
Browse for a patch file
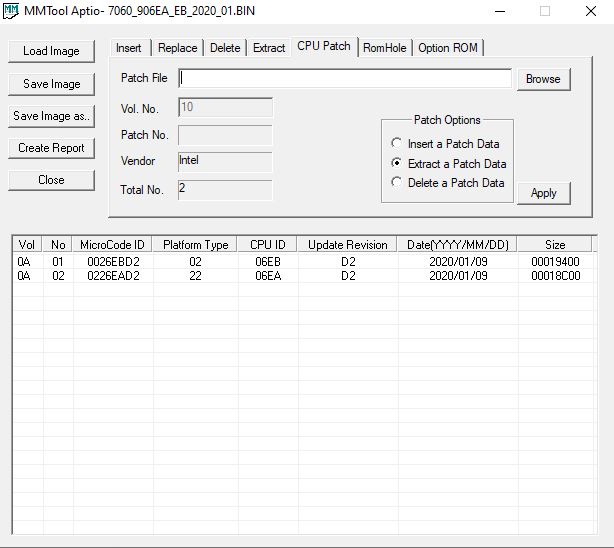[544, 79]
